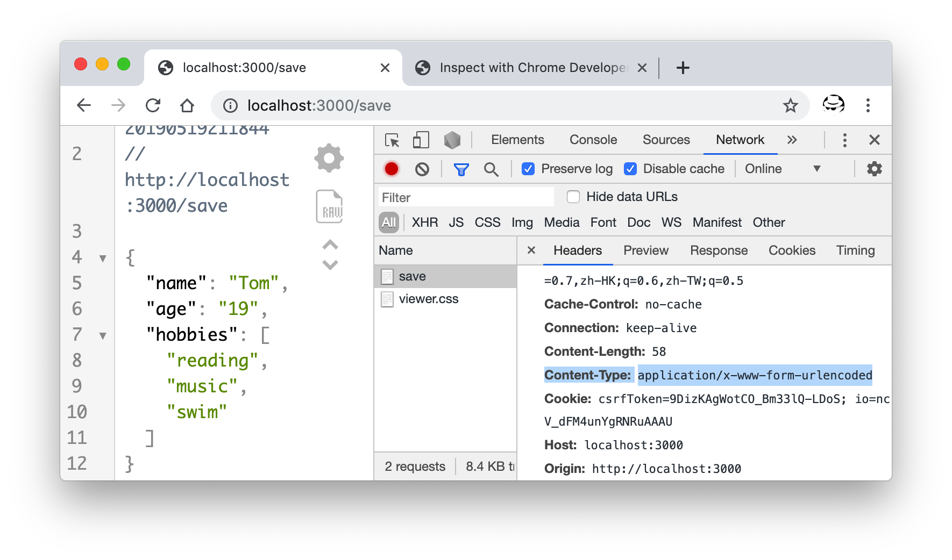Filter requests by Manifest
952x560 pixels.
[717, 222]
